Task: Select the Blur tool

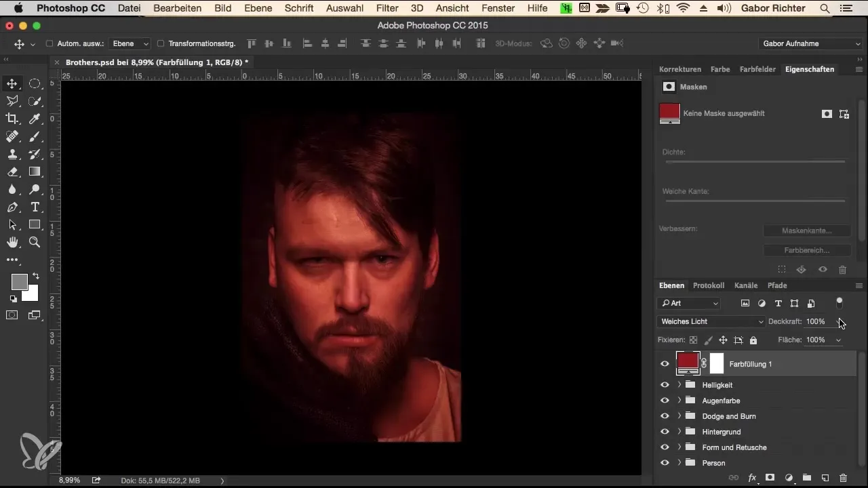Action: (12, 190)
